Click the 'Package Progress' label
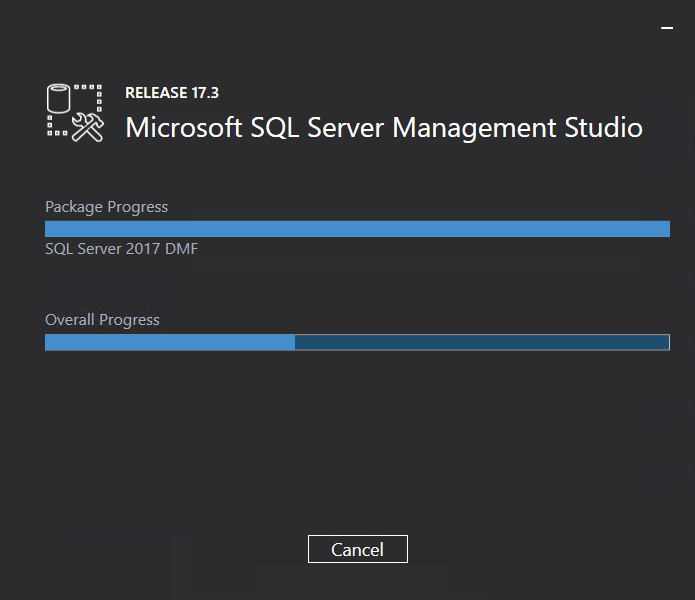The width and height of the screenshot is (695, 600). 106,207
